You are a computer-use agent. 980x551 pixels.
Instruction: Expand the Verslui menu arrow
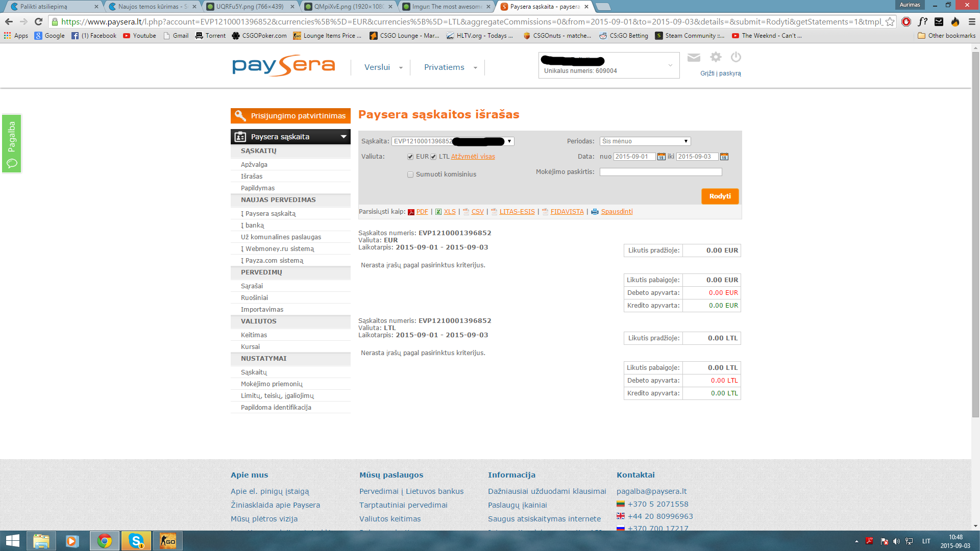(x=401, y=68)
